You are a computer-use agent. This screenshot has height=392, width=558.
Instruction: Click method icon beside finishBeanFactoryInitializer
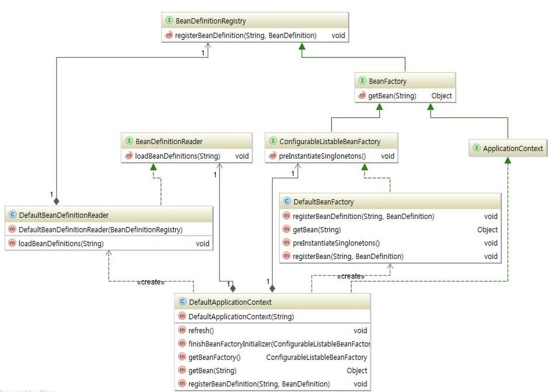pyautogui.click(x=182, y=344)
